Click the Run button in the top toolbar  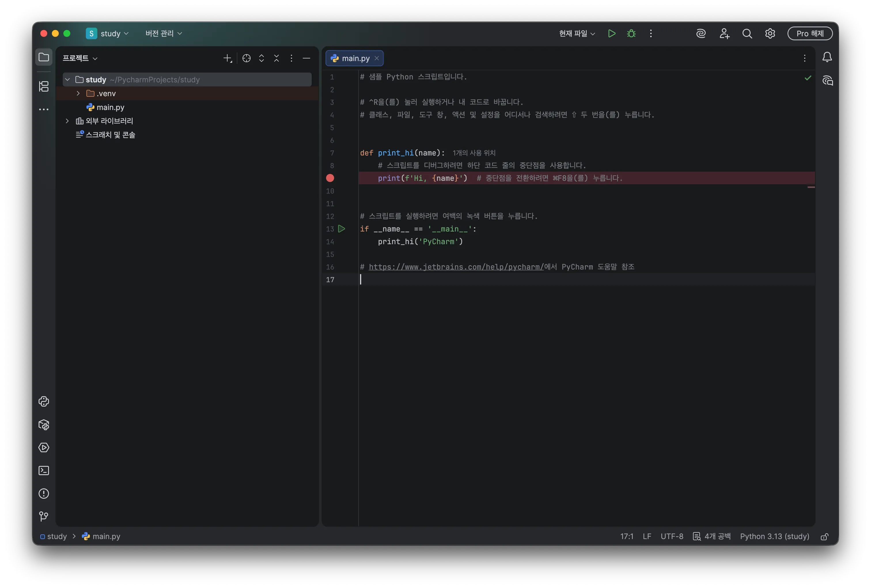611,33
